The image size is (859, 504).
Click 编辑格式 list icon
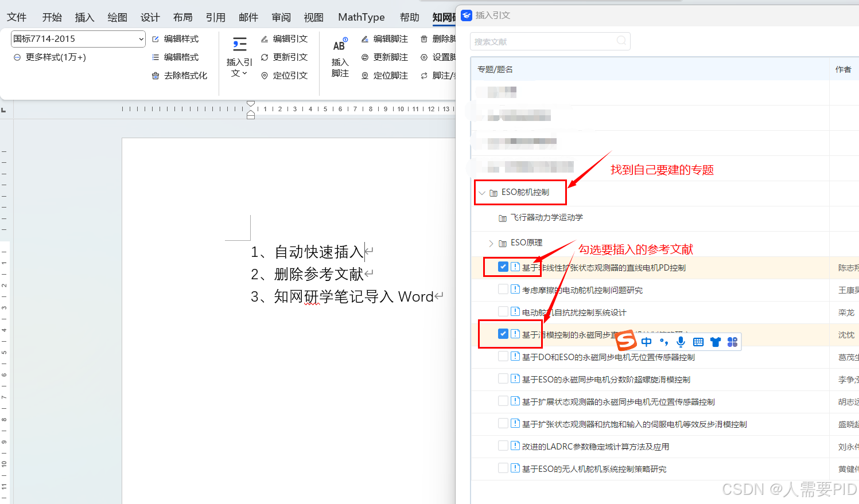point(156,57)
